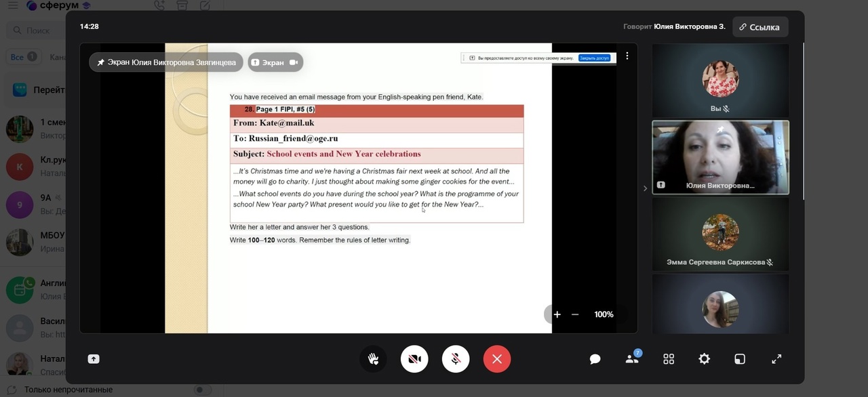868x397 pixels.
Task: Click Закрыть доступ in the shared screen bar
Action: coord(594,58)
